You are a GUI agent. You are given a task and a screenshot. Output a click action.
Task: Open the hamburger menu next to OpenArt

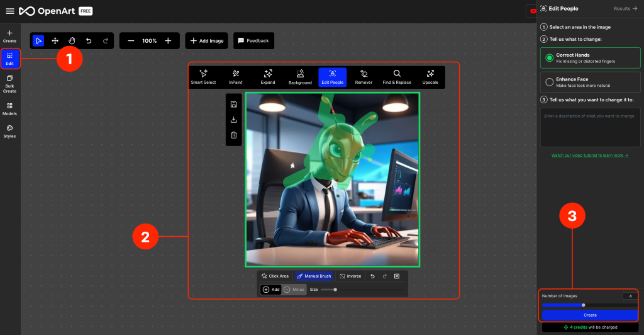pos(9,11)
